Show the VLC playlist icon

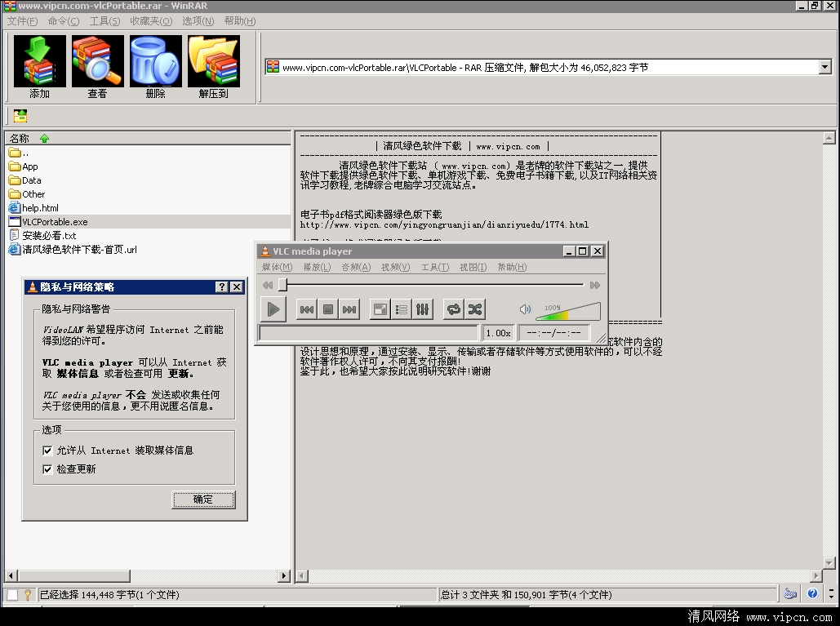(402, 309)
